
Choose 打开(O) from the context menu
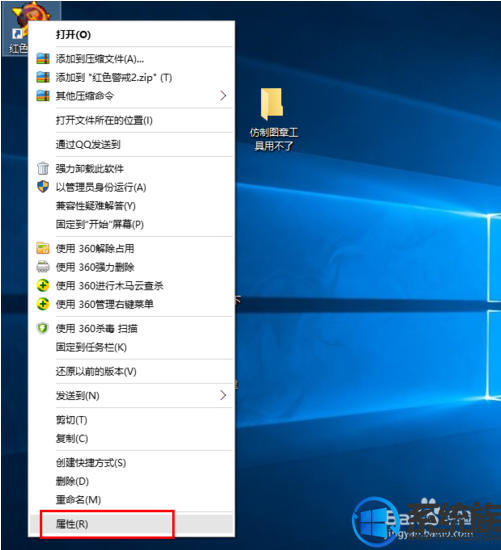(131, 34)
